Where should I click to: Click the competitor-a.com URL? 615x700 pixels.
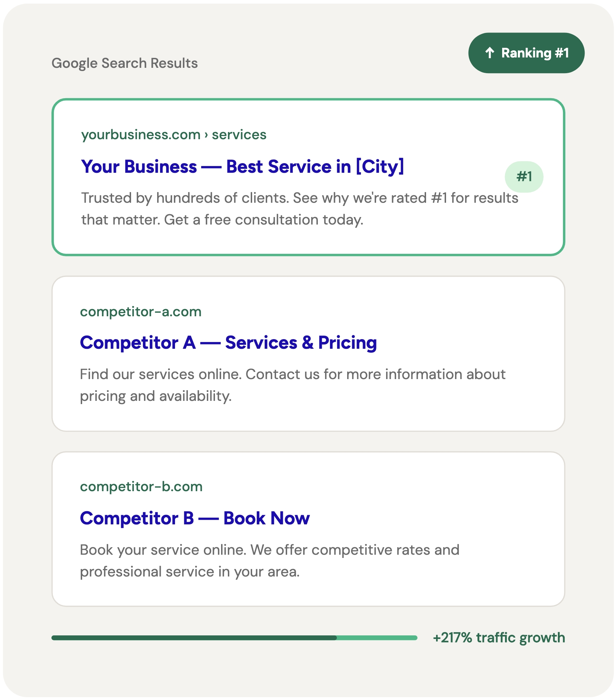click(141, 312)
